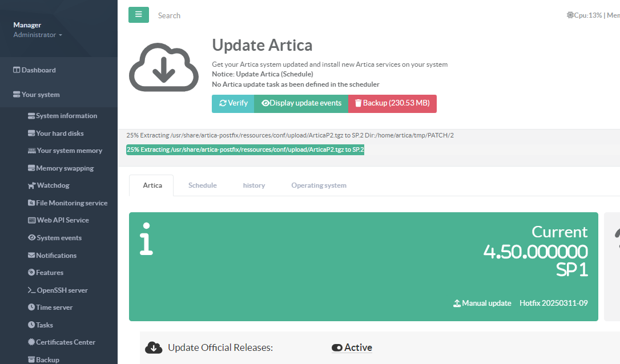Collapse the Your system menu
620x364 pixels.
click(40, 95)
